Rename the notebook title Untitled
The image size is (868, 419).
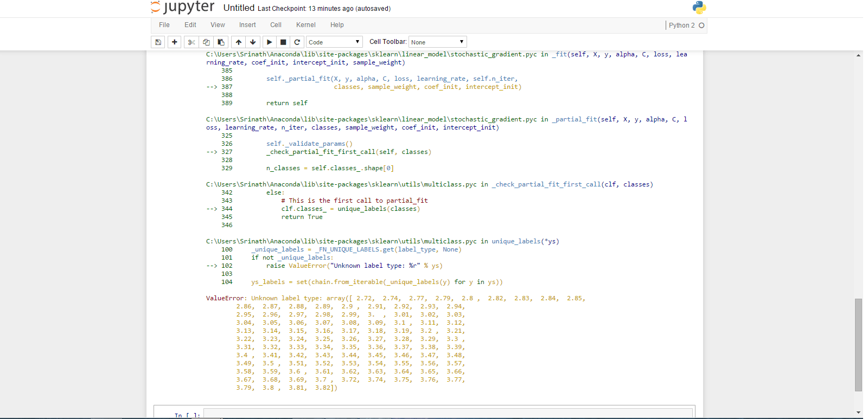tap(239, 8)
